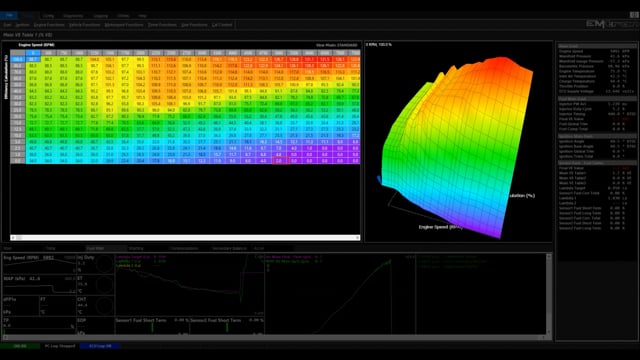This screenshot has width=640, height=360.
Task: Select Ignition Angle row
Action: [x=596, y=141]
